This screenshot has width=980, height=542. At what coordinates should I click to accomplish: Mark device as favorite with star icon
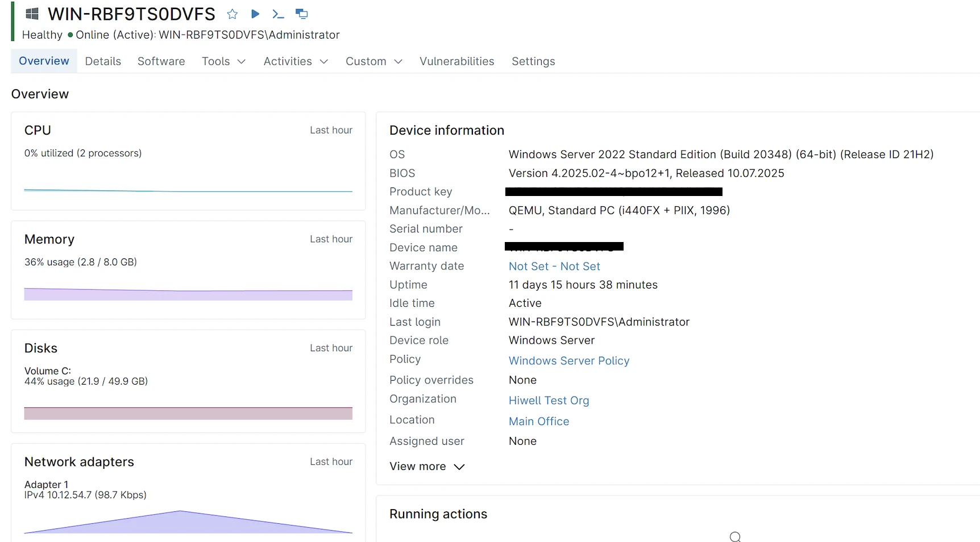coord(232,14)
